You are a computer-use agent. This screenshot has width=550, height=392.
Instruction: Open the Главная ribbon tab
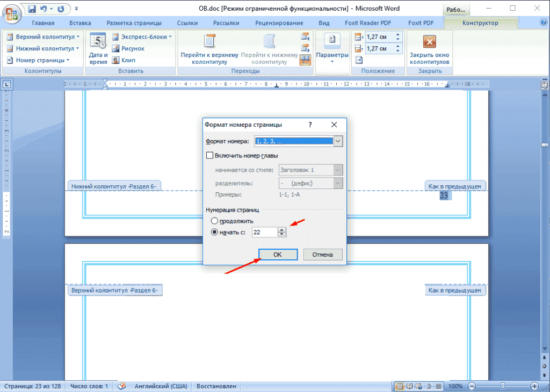pos(43,23)
